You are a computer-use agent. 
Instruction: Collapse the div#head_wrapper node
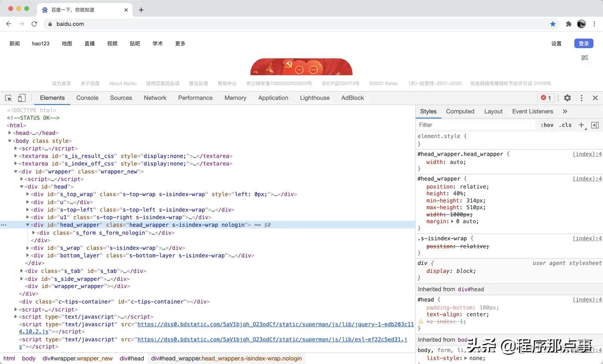pos(27,225)
